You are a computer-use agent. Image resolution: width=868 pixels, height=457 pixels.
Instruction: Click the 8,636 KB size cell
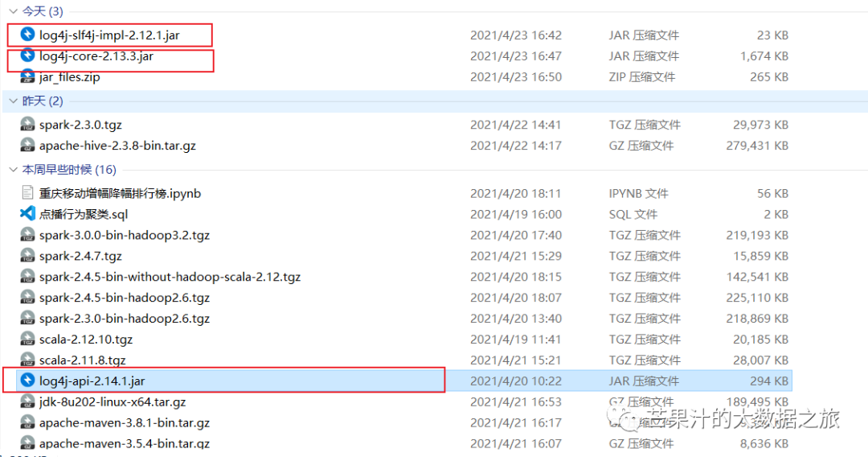click(764, 443)
